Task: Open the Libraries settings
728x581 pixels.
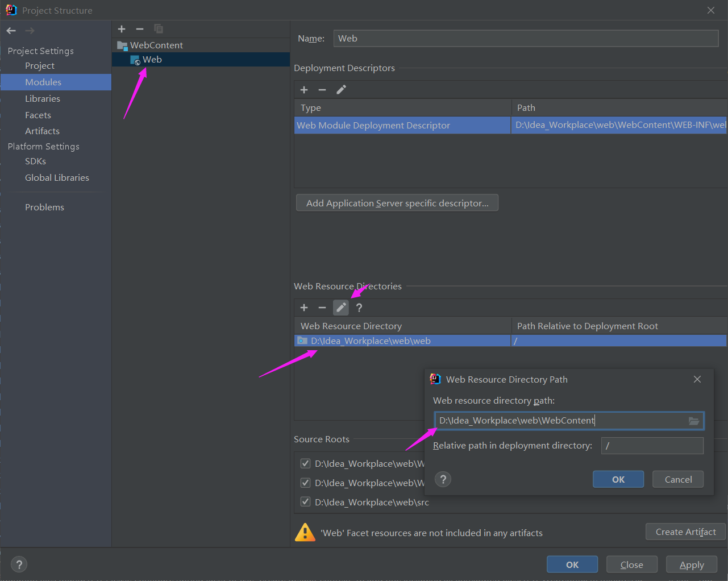Action: 43,98
